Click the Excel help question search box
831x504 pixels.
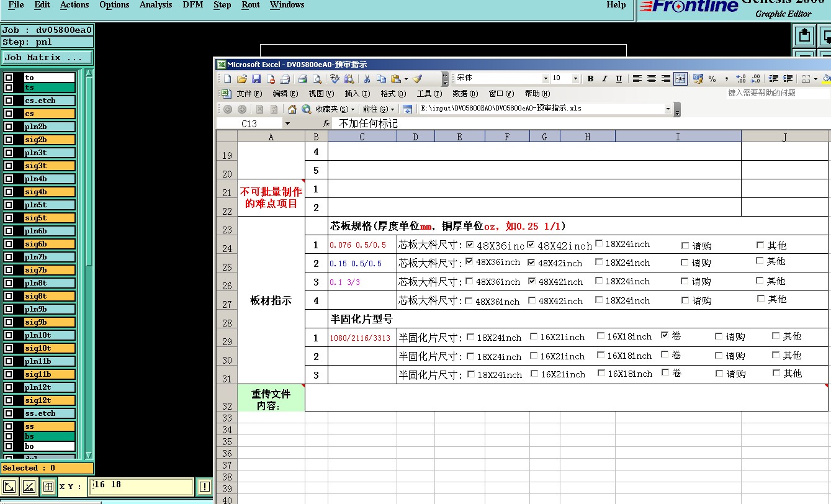(778, 93)
